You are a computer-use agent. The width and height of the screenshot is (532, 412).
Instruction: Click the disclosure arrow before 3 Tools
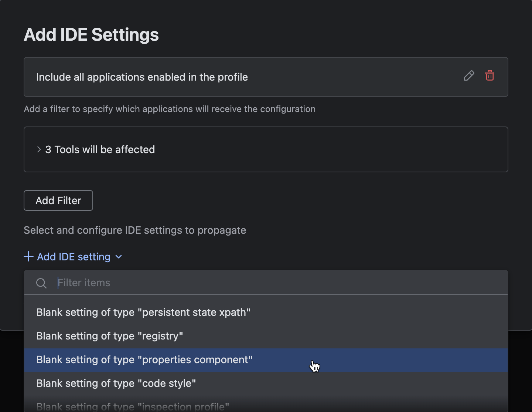click(x=39, y=149)
